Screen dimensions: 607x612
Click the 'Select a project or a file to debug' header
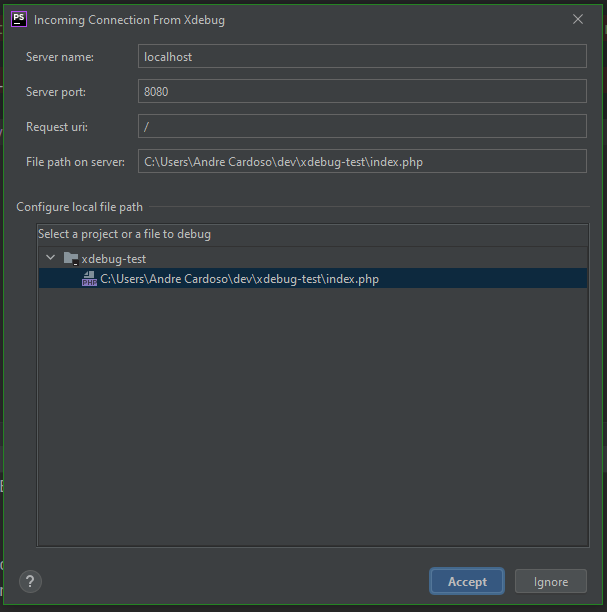125,234
